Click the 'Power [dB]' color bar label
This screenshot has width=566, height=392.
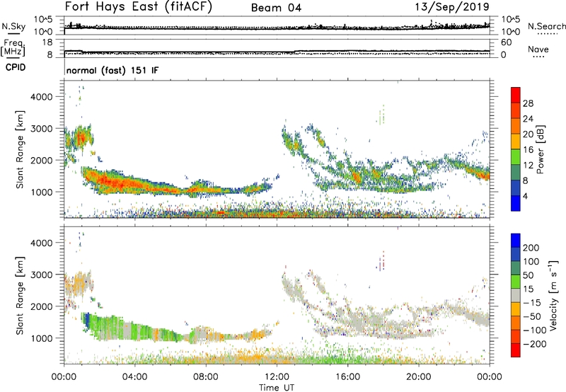tap(541, 149)
